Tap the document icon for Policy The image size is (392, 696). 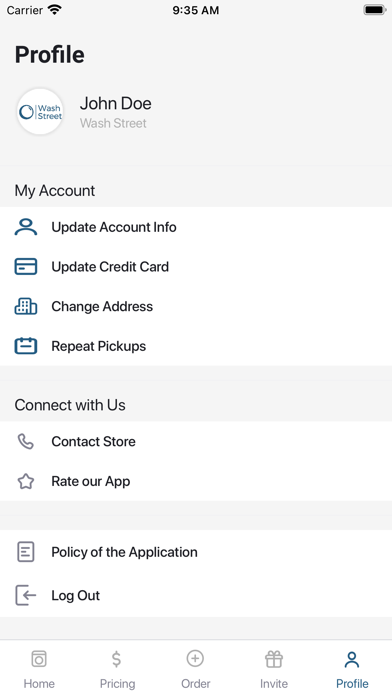point(26,552)
